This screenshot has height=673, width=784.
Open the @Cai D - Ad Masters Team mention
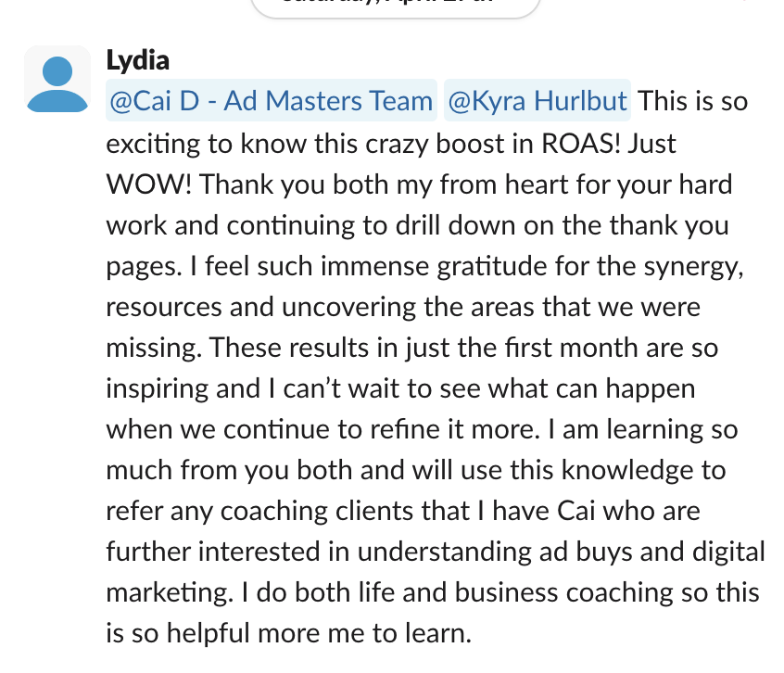point(271,100)
